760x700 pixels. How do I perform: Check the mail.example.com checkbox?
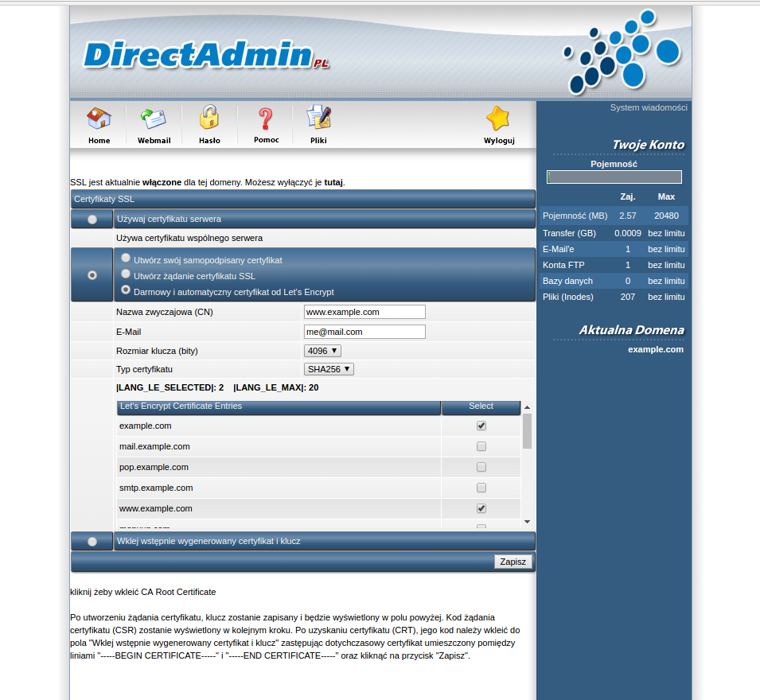pyautogui.click(x=481, y=446)
